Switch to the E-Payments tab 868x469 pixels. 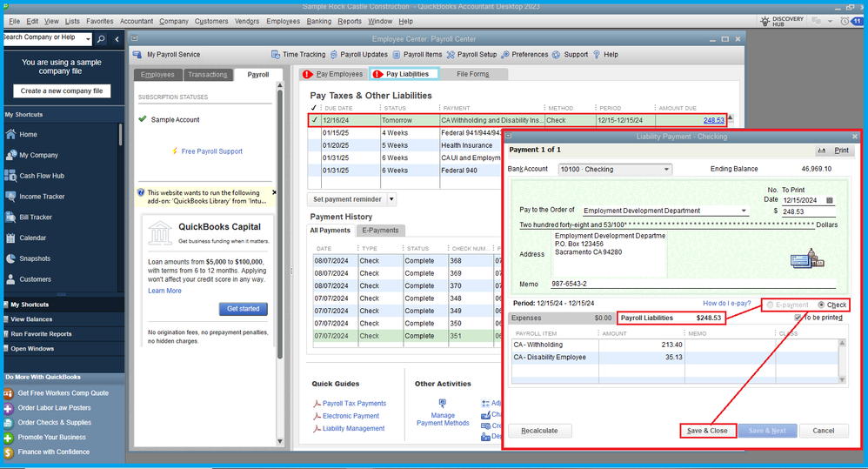381,231
